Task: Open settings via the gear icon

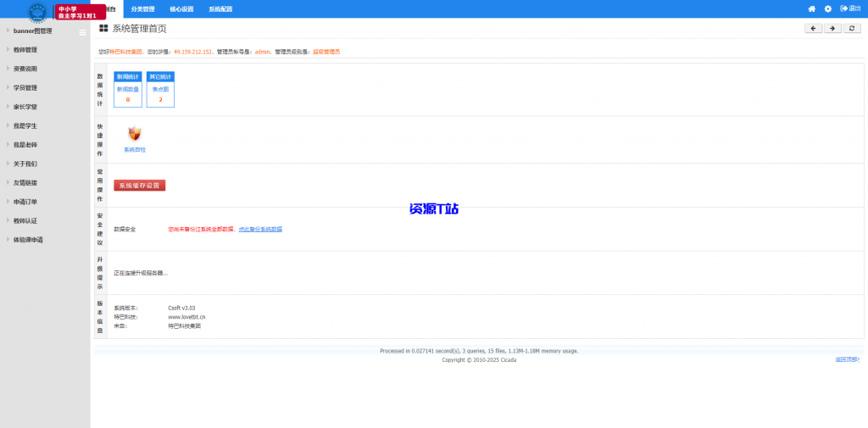Action: [x=828, y=8]
